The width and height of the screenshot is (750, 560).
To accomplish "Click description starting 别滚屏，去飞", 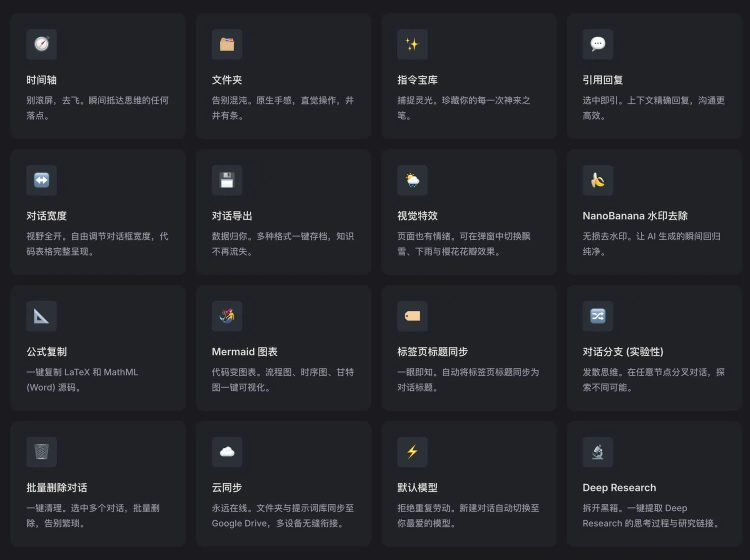I will pos(97,108).
